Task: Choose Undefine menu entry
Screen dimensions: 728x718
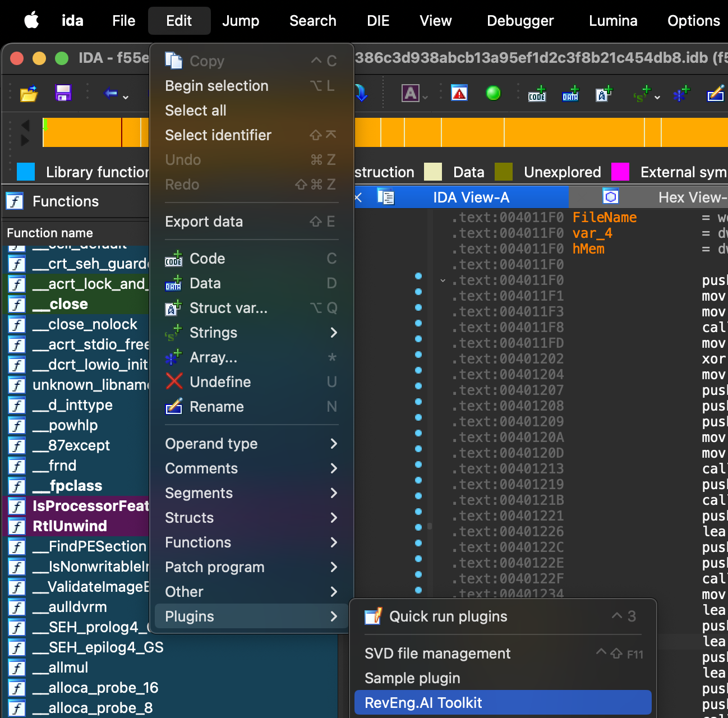Action: tap(252, 382)
